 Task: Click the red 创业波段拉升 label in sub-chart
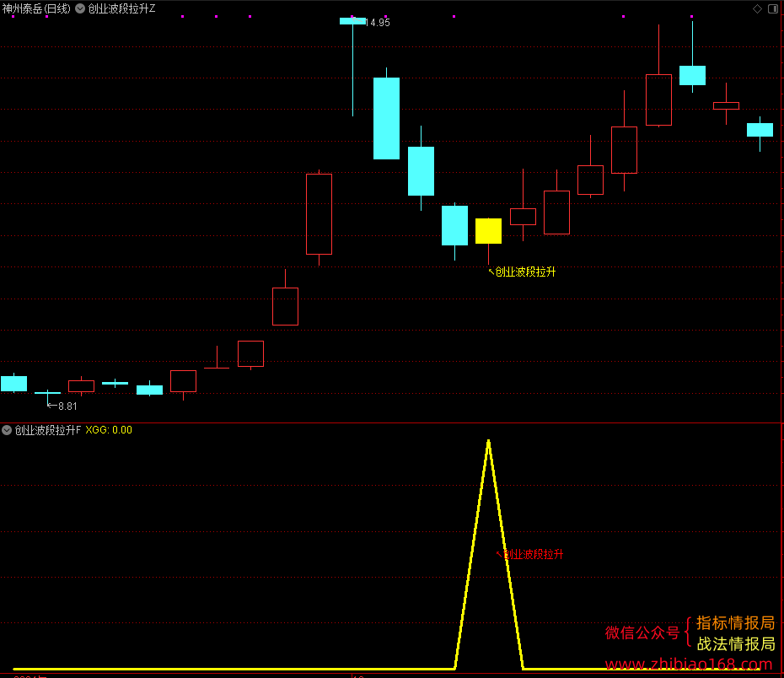tap(533, 554)
